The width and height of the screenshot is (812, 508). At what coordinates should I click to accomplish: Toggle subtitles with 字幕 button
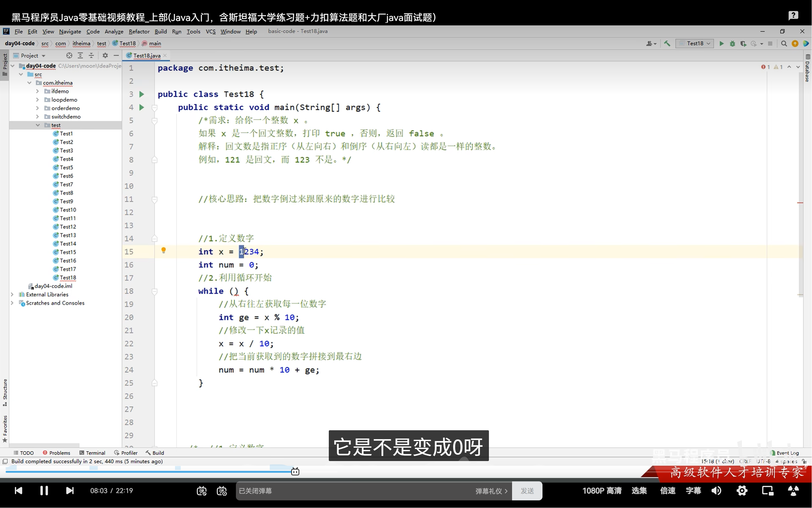click(693, 491)
